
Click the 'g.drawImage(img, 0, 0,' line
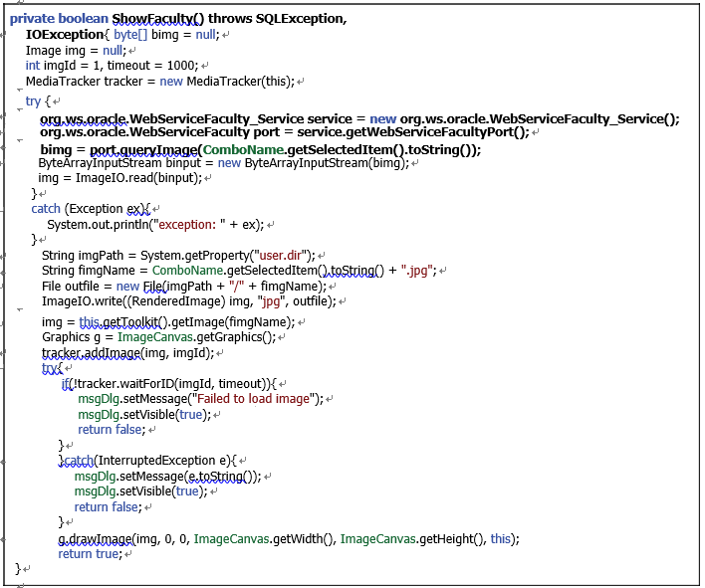click(x=289, y=538)
